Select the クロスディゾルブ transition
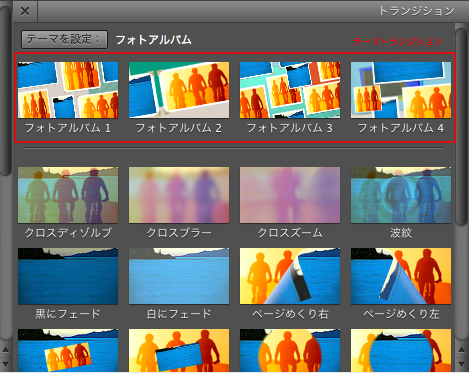This screenshot has width=469, height=373. click(x=68, y=195)
